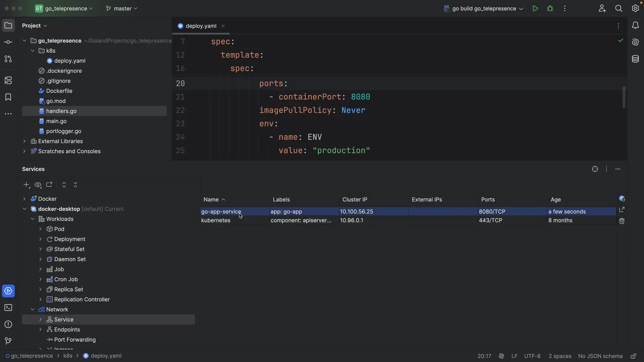Open Notifications bell
644x362 pixels.
pos(636,25)
